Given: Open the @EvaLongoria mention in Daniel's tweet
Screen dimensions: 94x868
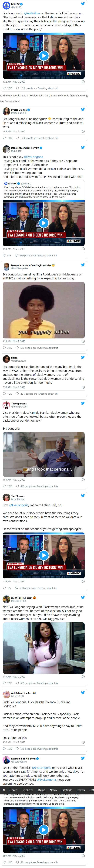Looking at the screenshot, I should pos(33,157).
